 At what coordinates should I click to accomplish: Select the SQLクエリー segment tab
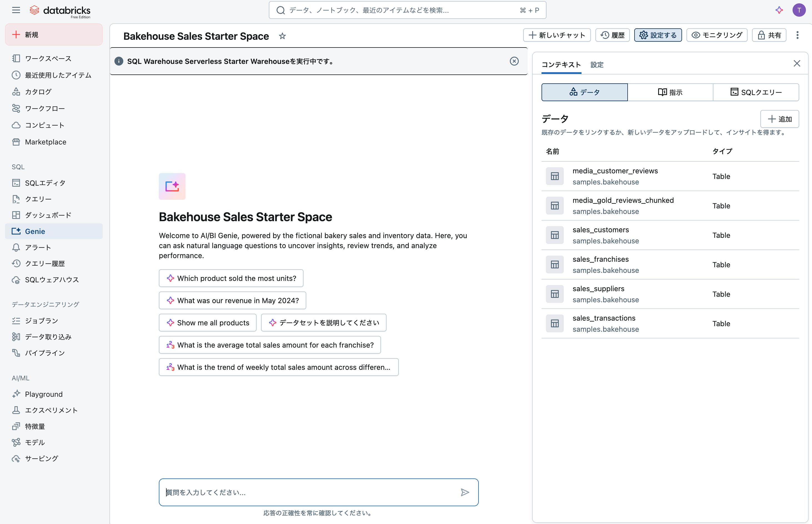(x=756, y=92)
